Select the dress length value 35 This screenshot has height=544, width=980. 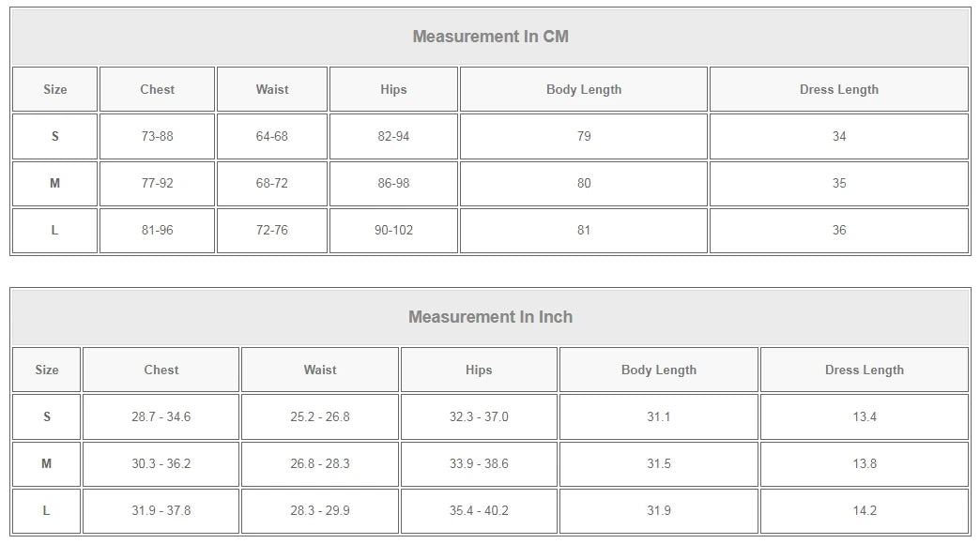pyautogui.click(x=838, y=183)
